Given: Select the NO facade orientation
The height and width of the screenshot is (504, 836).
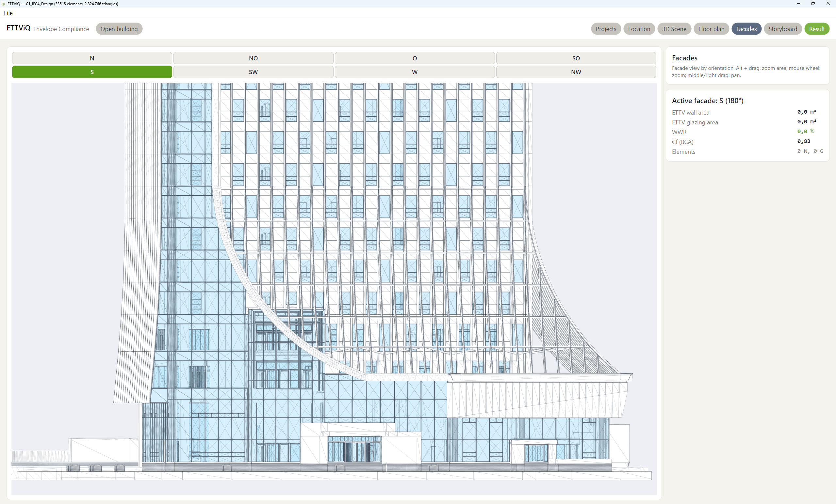Looking at the screenshot, I should (x=253, y=58).
